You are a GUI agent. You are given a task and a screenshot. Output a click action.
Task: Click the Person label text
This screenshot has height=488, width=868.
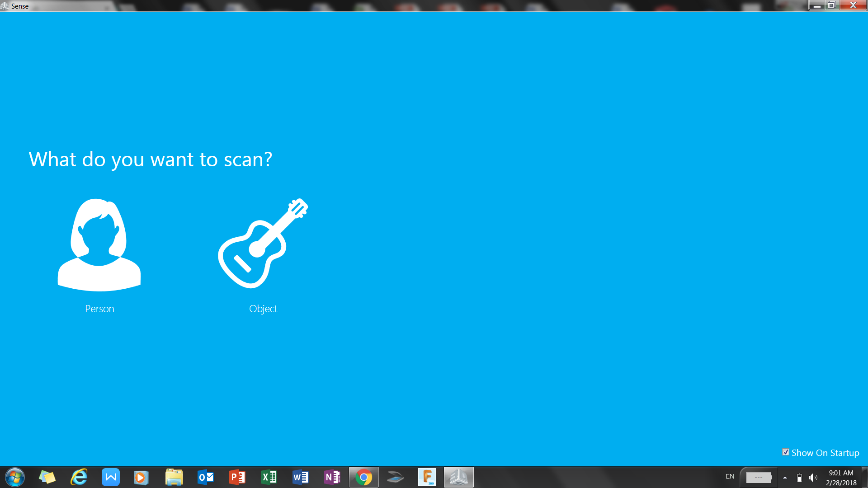99,309
